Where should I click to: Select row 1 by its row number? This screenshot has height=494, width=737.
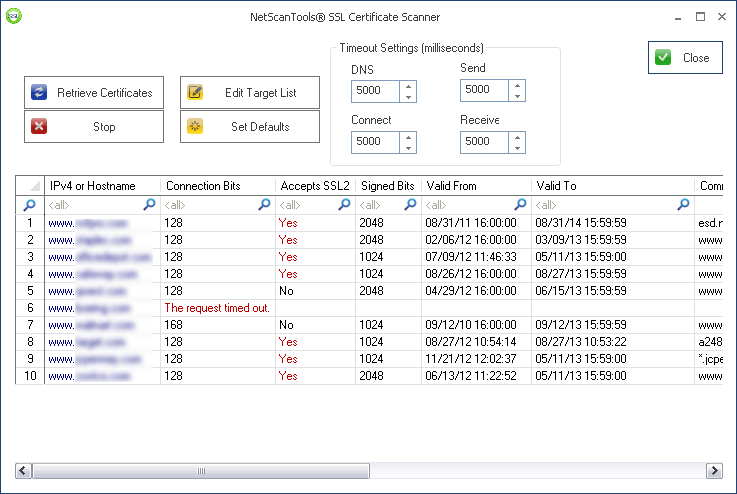30,223
